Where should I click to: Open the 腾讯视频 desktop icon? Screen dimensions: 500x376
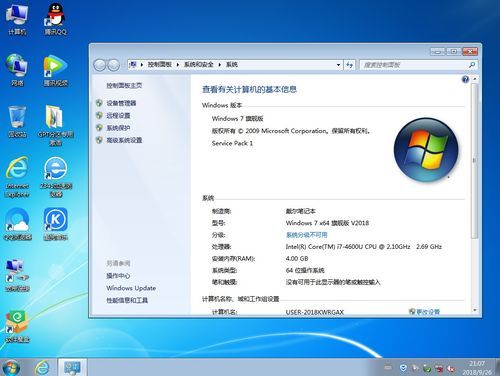point(56,70)
